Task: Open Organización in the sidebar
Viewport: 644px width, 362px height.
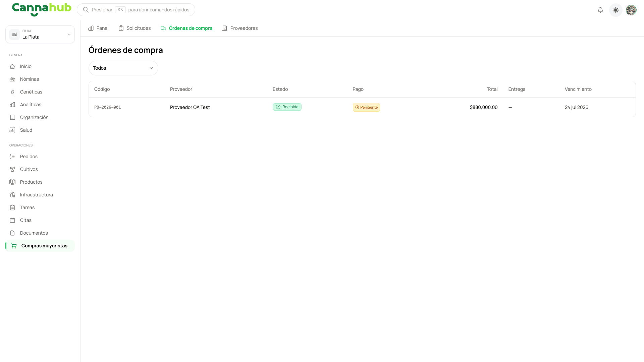Action: [40, 117]
